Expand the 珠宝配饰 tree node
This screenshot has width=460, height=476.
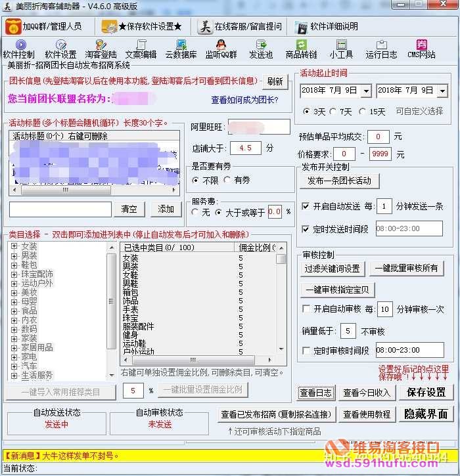point(14,274)
